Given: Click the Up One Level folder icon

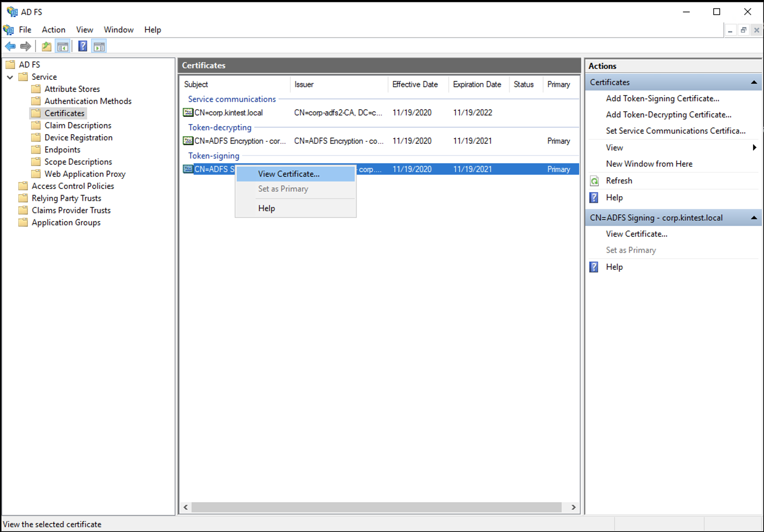Looking at the screenshot, I should click(x=47, y=46).
